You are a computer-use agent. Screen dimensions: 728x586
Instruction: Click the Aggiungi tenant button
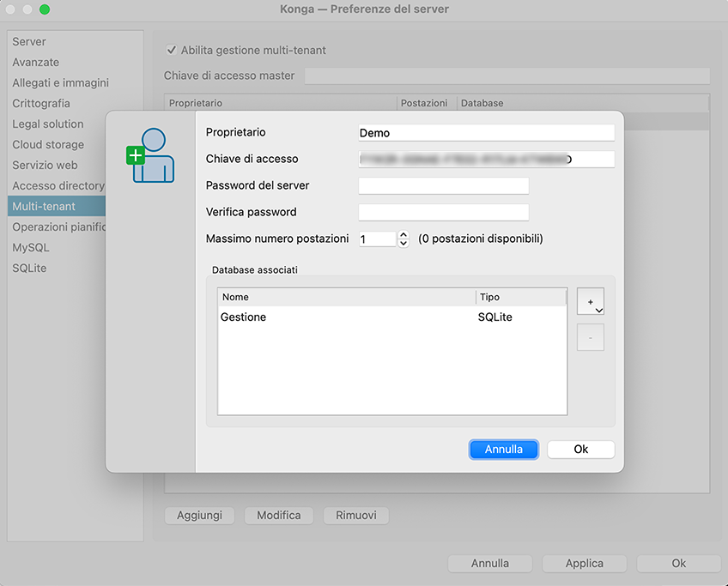[199, 516]
